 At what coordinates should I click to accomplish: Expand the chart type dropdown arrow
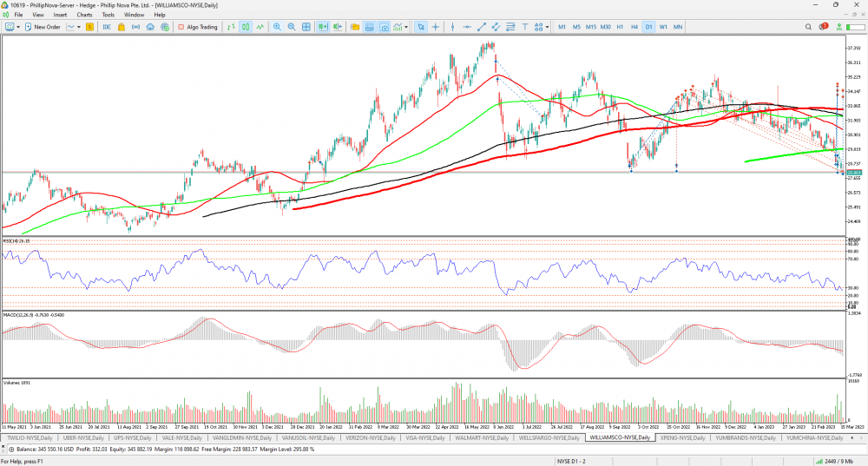pyautogui.click(x=80, y=27)
